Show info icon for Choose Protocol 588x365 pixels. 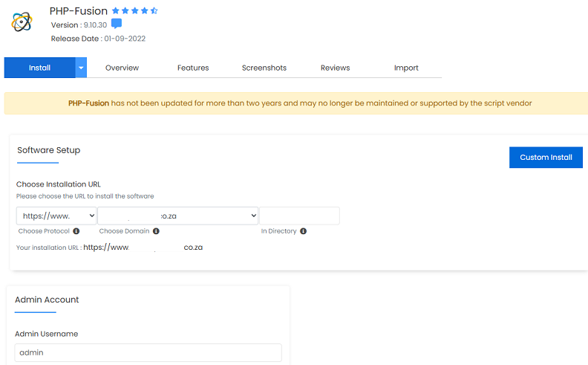click(76, 231)
